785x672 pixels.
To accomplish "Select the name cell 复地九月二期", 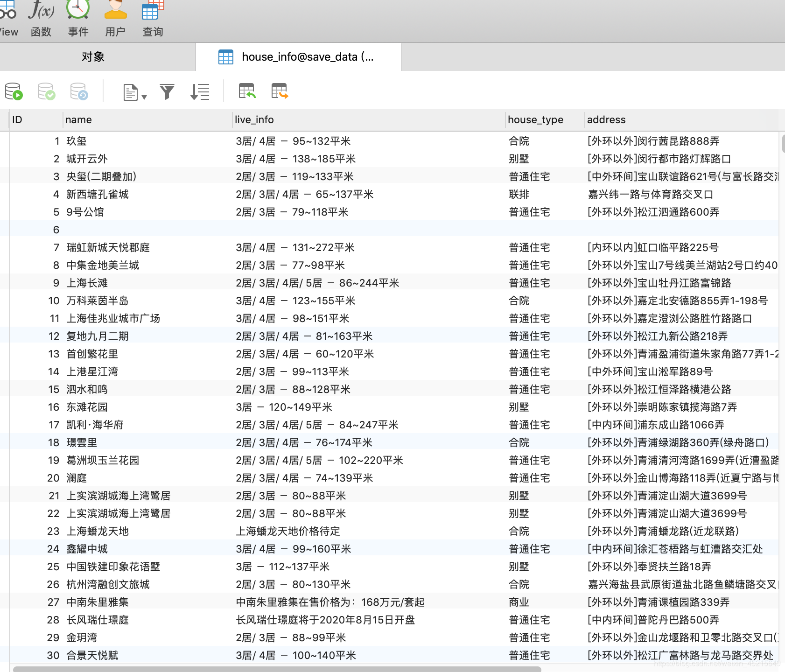I will click(98, 336).
